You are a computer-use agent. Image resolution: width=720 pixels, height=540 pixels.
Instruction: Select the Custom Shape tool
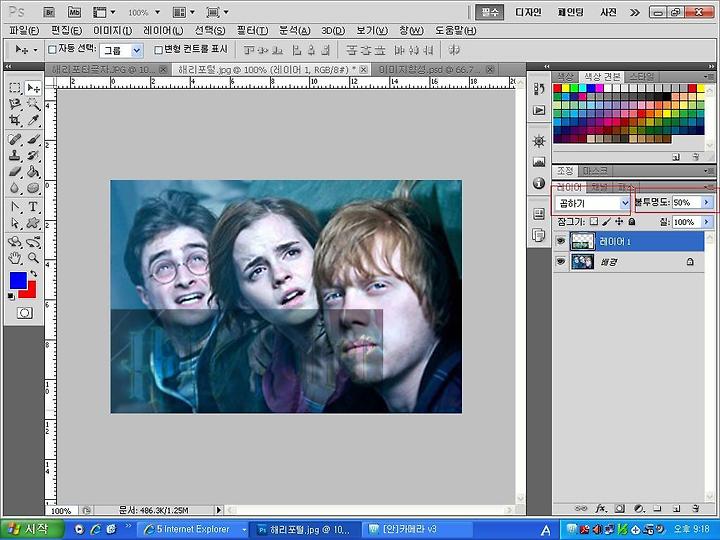click(33, 223)
